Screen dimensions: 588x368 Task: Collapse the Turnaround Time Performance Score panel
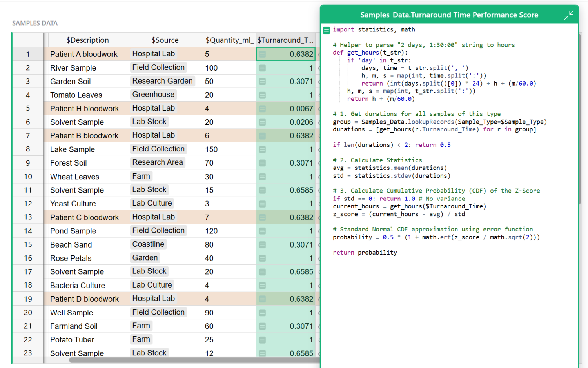pos(568,15)
